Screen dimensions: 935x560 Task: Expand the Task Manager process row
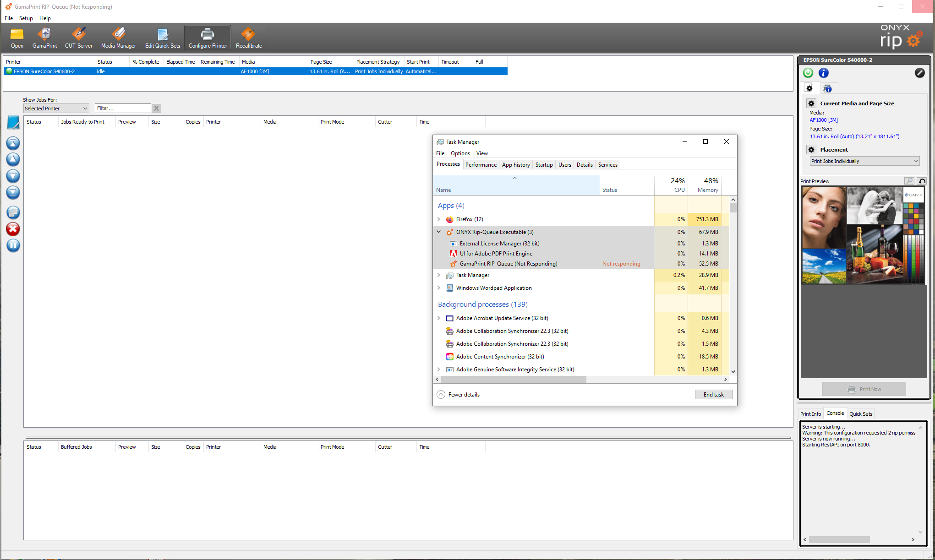439,275
